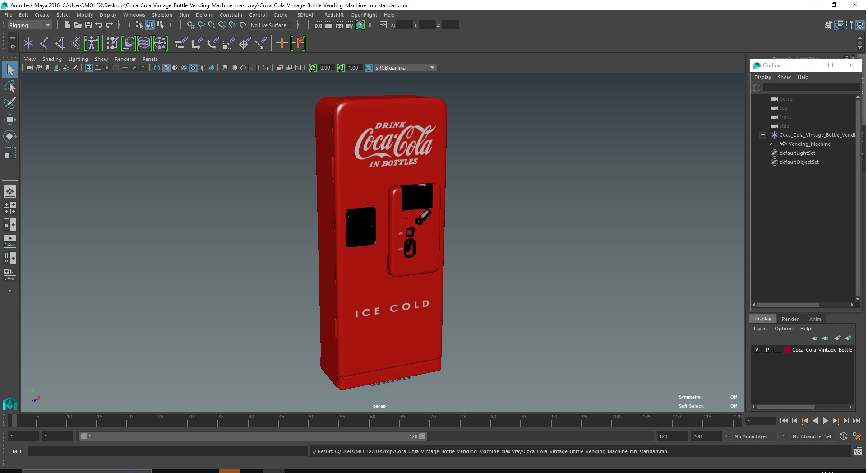Jump to the start of playback range
This screenshot has width=868, height=473.
[784, 421]
